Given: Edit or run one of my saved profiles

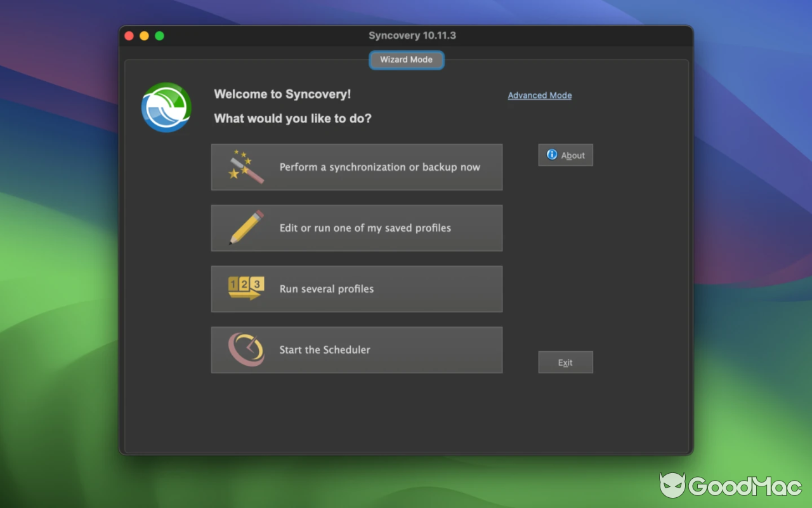Looking at the screenshot, I should (x=357, y=227).
